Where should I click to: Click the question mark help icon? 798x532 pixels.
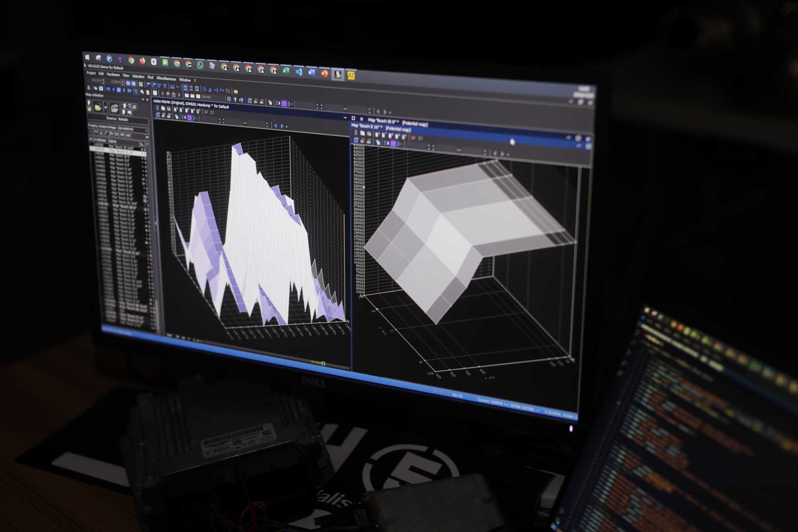click(235, 100)
